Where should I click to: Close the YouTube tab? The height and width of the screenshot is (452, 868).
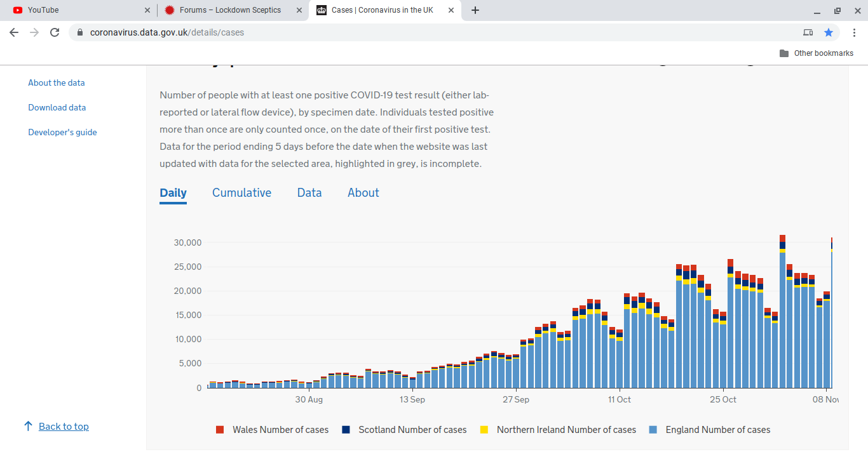click(147, 10)
